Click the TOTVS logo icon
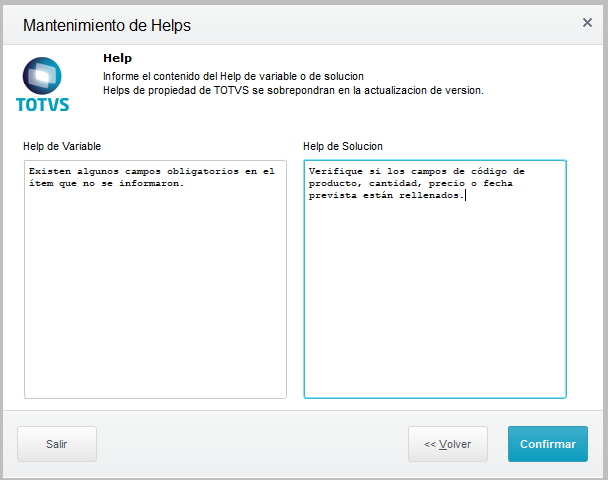Viewport: 609px width, 480px height. 42,85
